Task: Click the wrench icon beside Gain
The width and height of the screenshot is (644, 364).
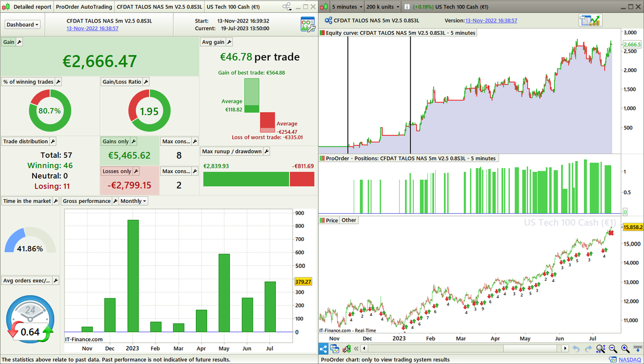Action: pos(19,42)
